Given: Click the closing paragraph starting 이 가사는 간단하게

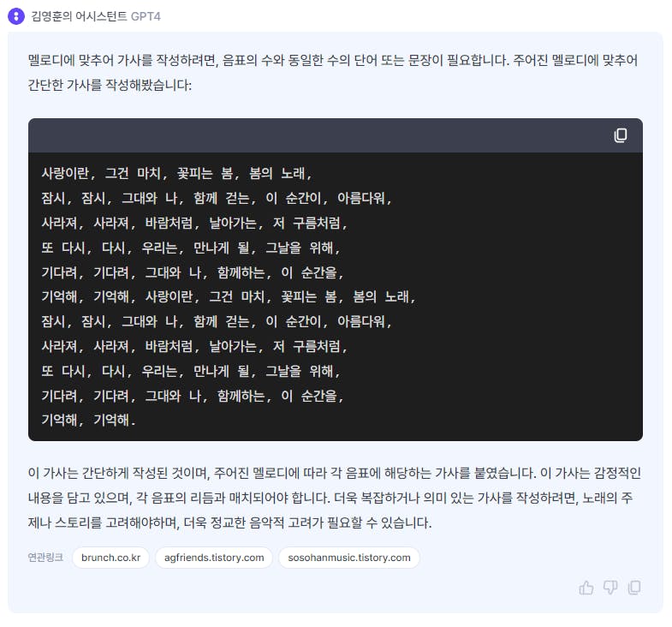Looking at the screenshot, I should (x=334, y=498).
